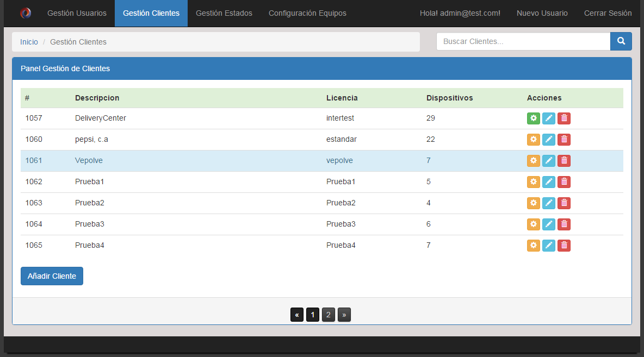Click Cerrar Sesión to log out
Viewport: 644px width, 357px height.
(x=608, y=13)
